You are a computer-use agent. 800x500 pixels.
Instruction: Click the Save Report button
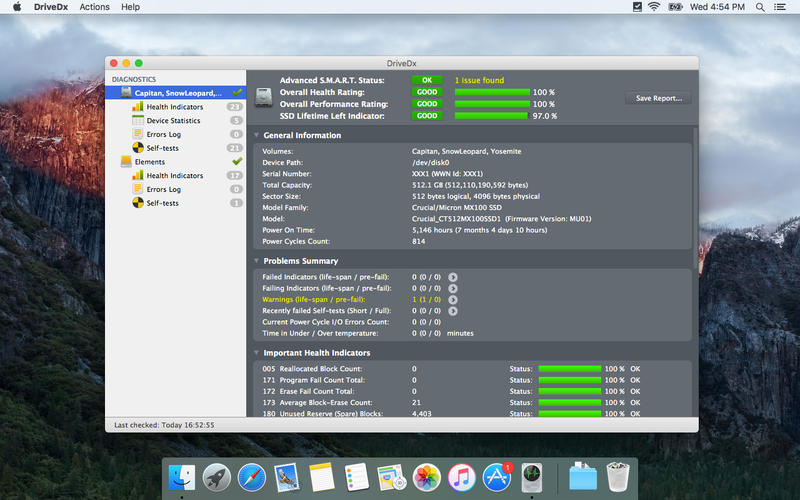pos(658,98)
